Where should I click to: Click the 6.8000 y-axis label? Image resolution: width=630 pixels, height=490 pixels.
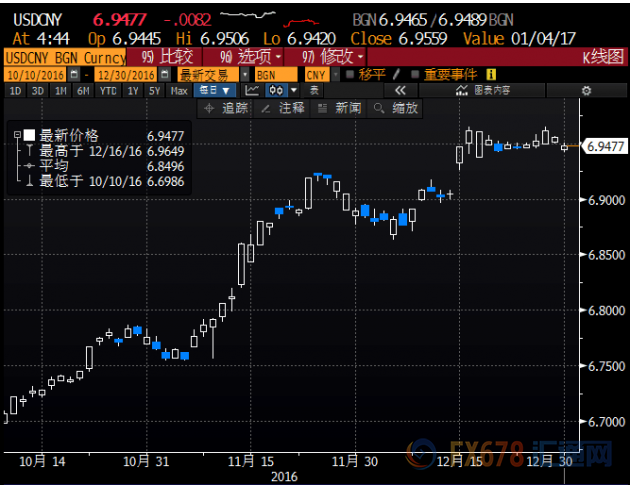(606, 310)
